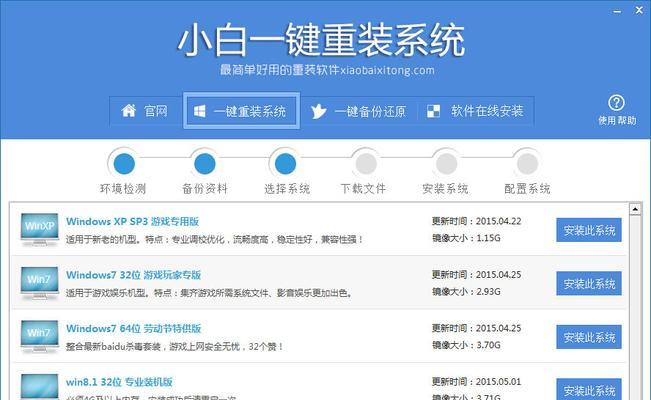Open Windows7 64位 劳动节特供版 title
Screen dimensions: 651x400
[x=133, y=329]
